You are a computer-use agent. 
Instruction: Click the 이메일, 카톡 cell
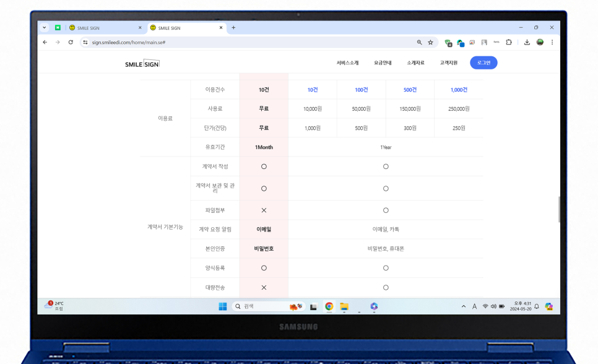tap(386, 229)
